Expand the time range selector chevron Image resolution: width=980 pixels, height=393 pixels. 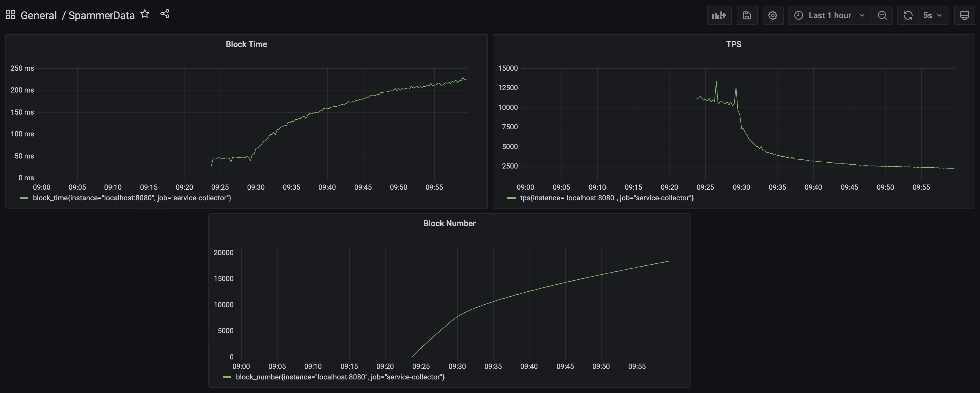point(862,15)
